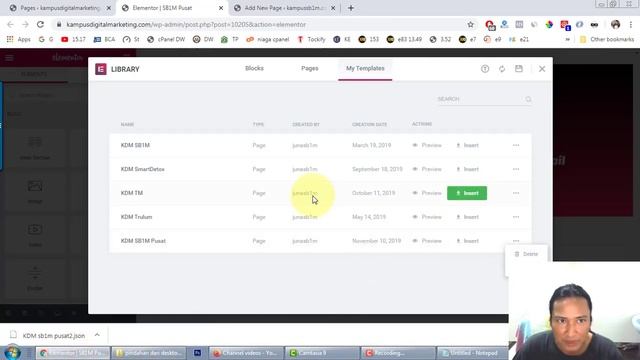Open the niaga cpanel bookmark
Viewport: 640px width, 360px height.
tap(268, 39)
